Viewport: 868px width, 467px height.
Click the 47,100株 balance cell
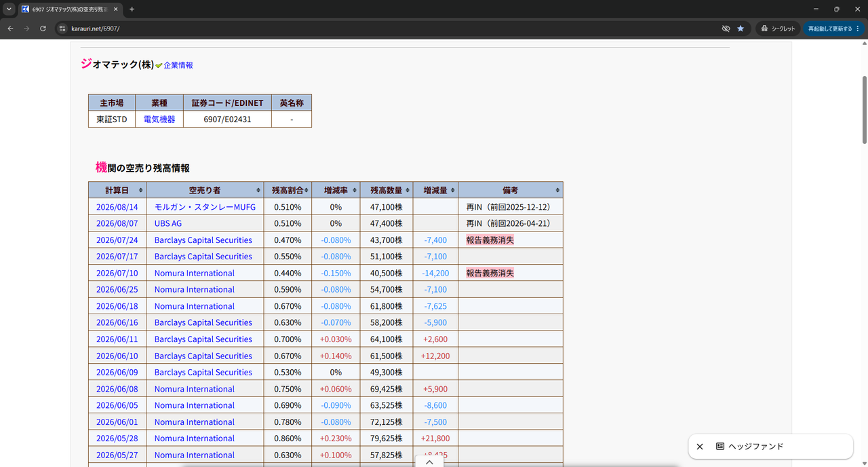(386, 207)
